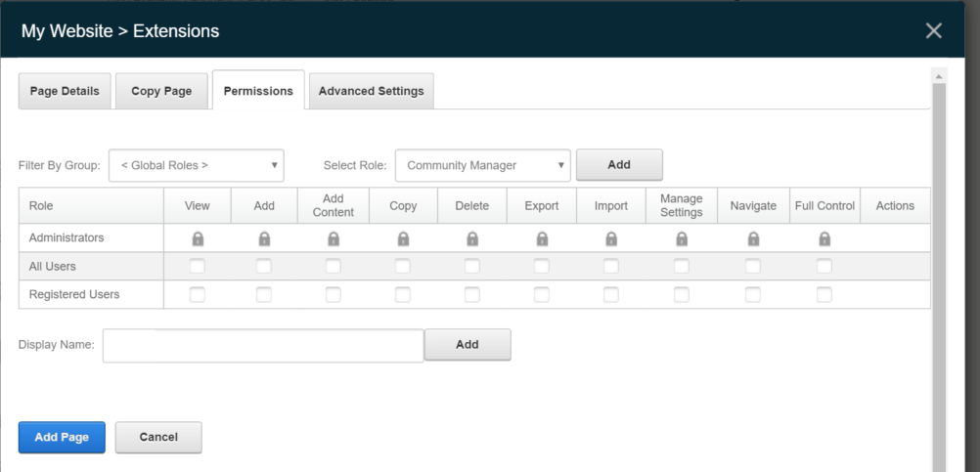Expand the Select Role dropdown
The image size is (980, 472).
pyautogui.click(x=483, y=165)
